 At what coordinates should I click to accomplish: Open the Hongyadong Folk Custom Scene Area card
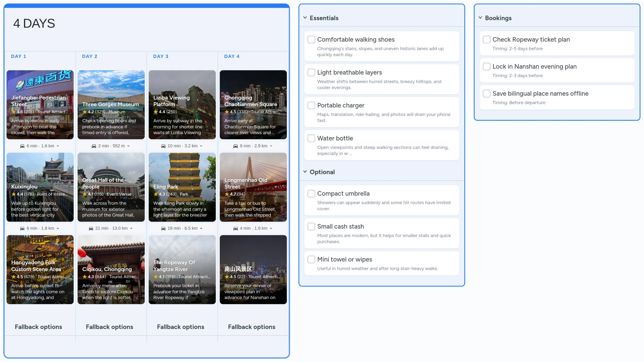click(40, 269)
